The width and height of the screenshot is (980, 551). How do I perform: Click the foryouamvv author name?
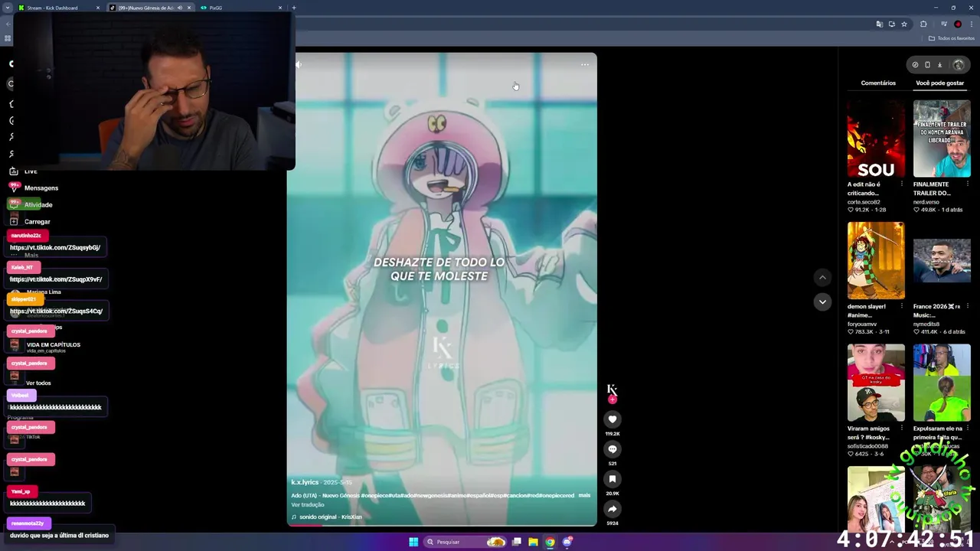coord(862,324)
